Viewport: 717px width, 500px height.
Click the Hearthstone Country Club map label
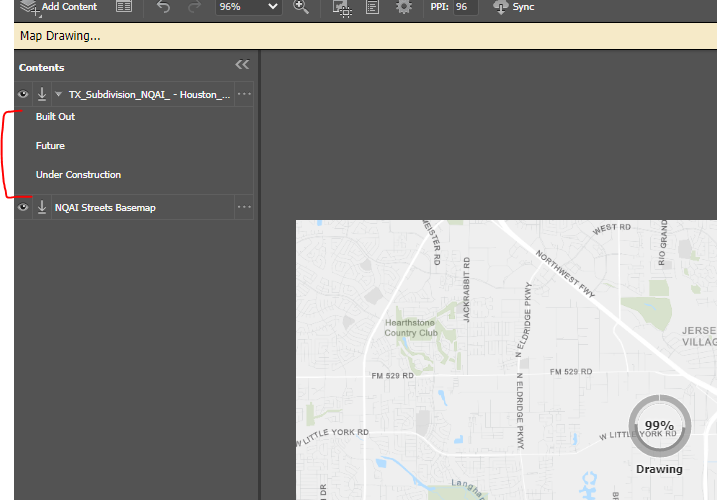tap(411, 328)
